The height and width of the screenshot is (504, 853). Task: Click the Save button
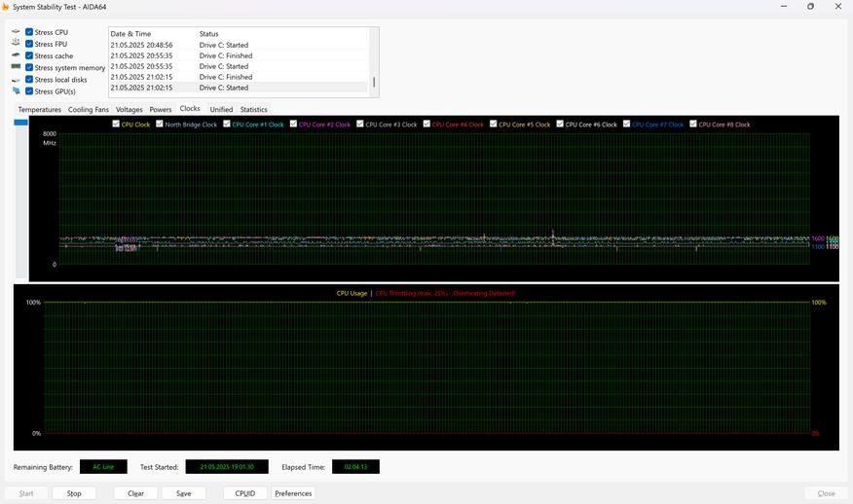184,493
